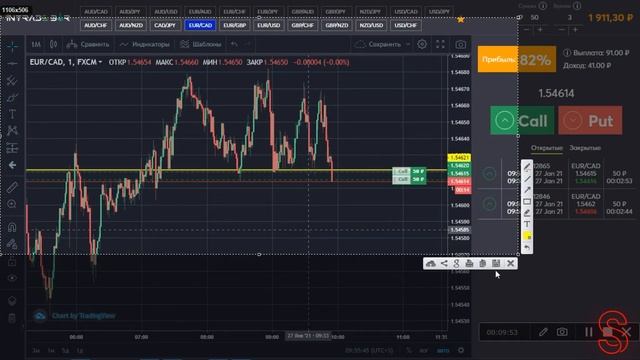Take a chart snapshot with camera icon

coord(460,44)
